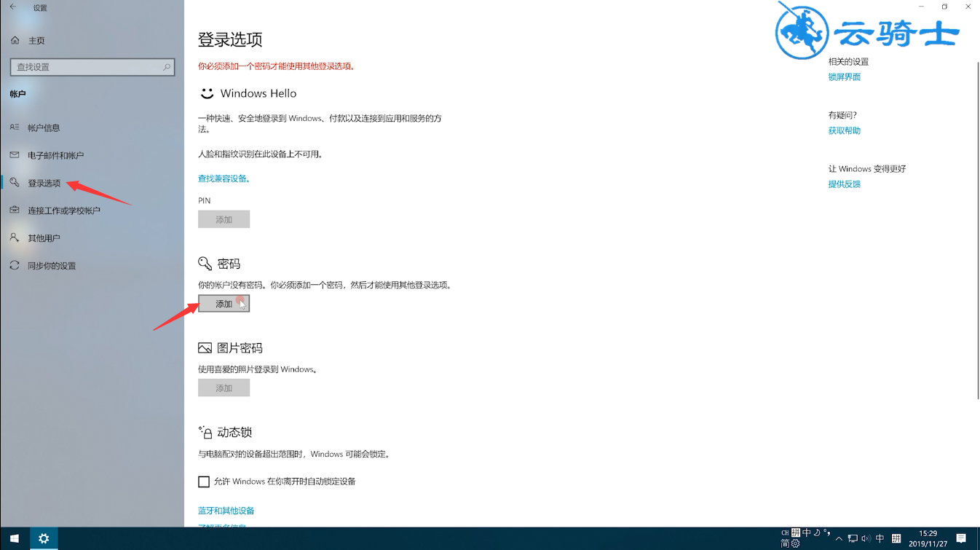Click the vertical scrollbar on the right
This screenshot has height=550, width=980.
click(x=976, y=229)
